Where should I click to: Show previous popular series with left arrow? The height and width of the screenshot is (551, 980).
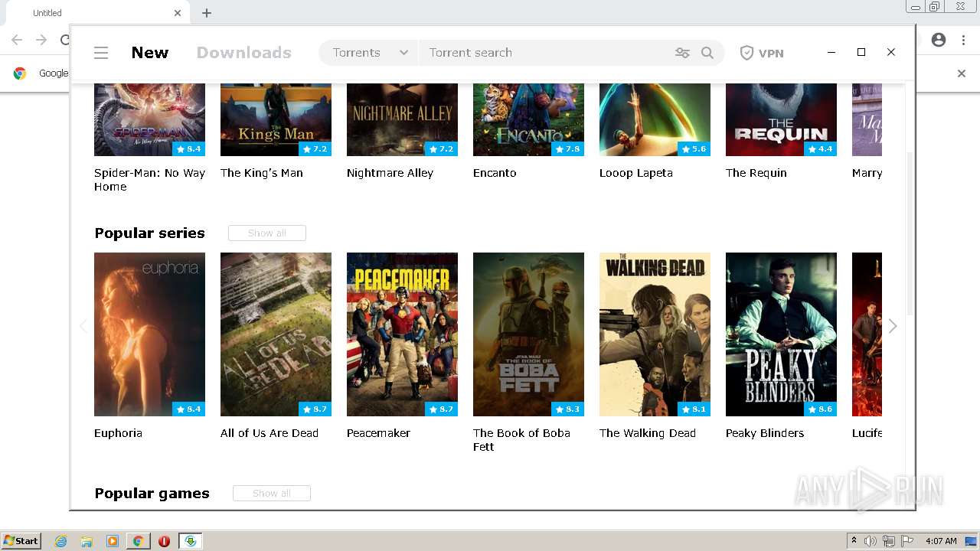click(x=83, y=326)
